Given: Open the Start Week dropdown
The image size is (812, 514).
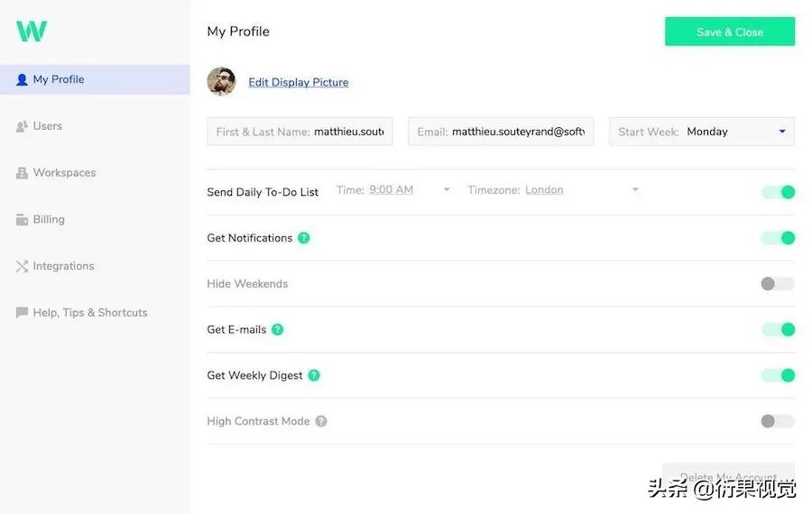Looking at the screenshot, I should pos(781,132).
